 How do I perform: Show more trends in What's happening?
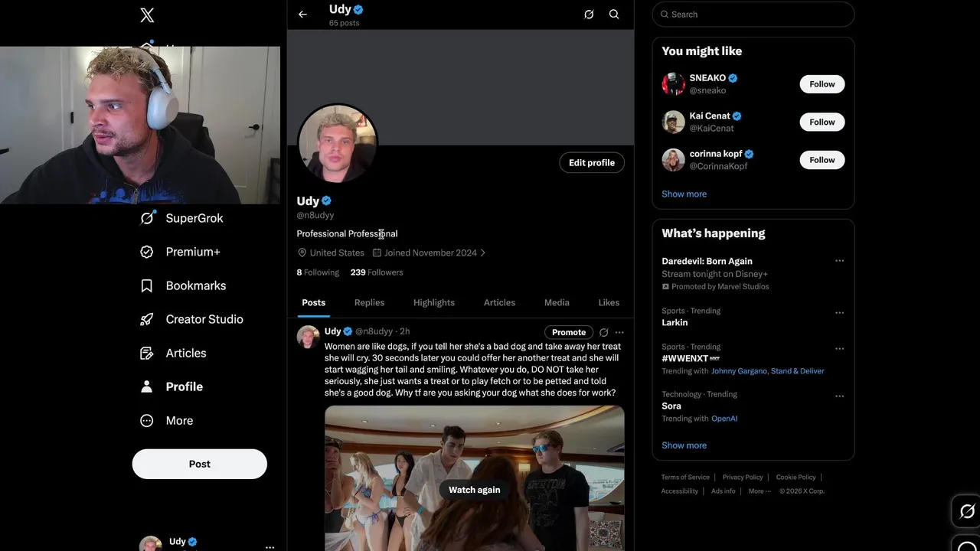[684, 445]
